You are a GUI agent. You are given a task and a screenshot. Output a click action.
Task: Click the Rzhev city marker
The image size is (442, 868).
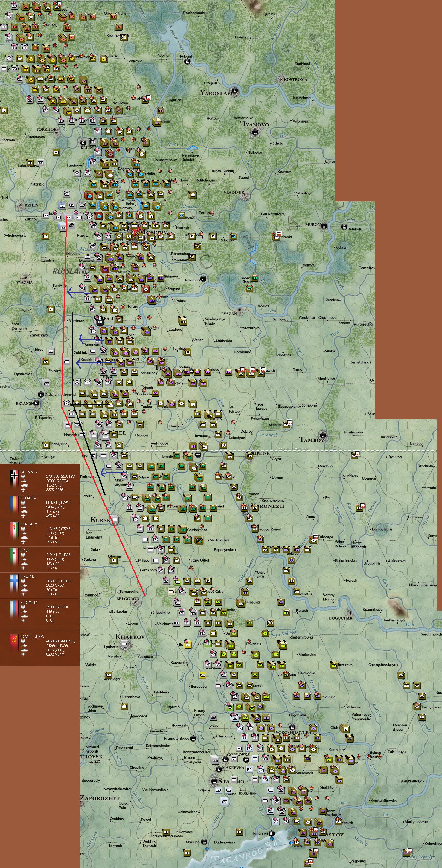tap(21, 205)
